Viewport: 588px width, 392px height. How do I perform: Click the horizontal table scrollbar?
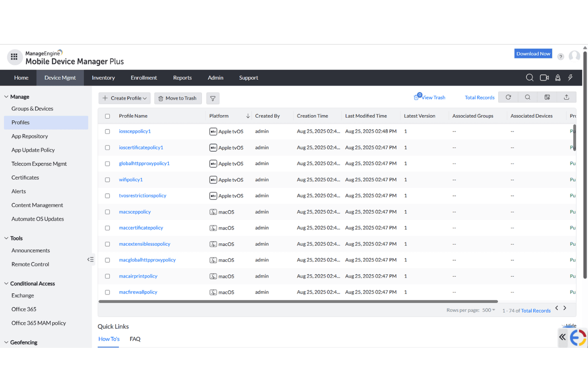[x=298, y=301]
